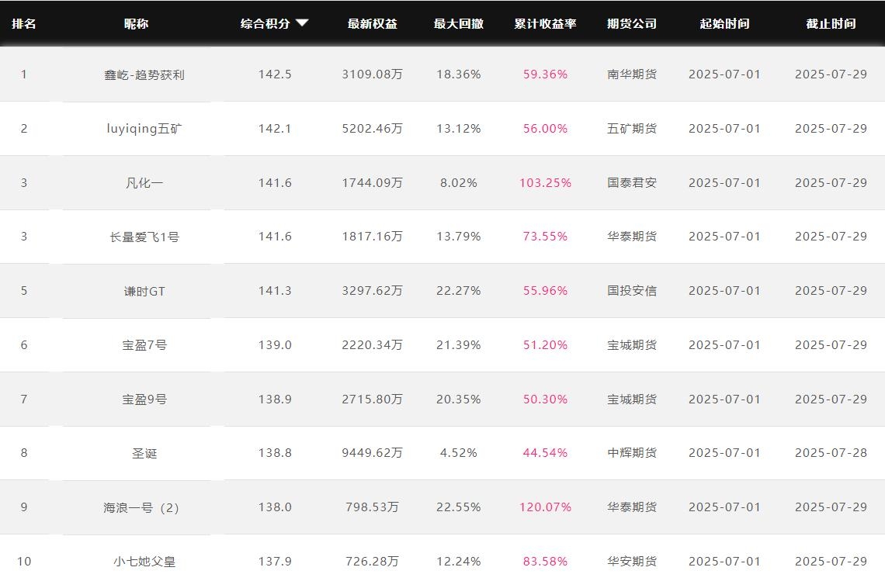Click the 起始时间 column header
This screenshot has width=885, height=588.
(x=724, y=23)
